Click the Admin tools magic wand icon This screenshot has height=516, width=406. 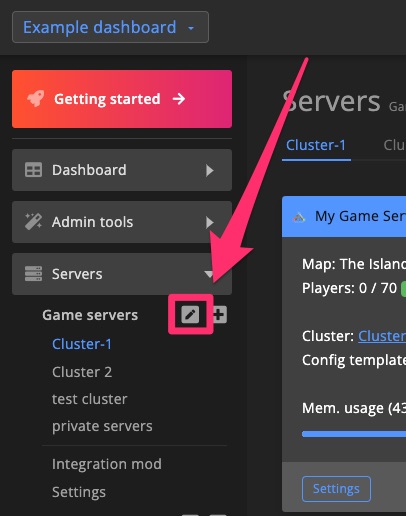(x=33, y=222)
